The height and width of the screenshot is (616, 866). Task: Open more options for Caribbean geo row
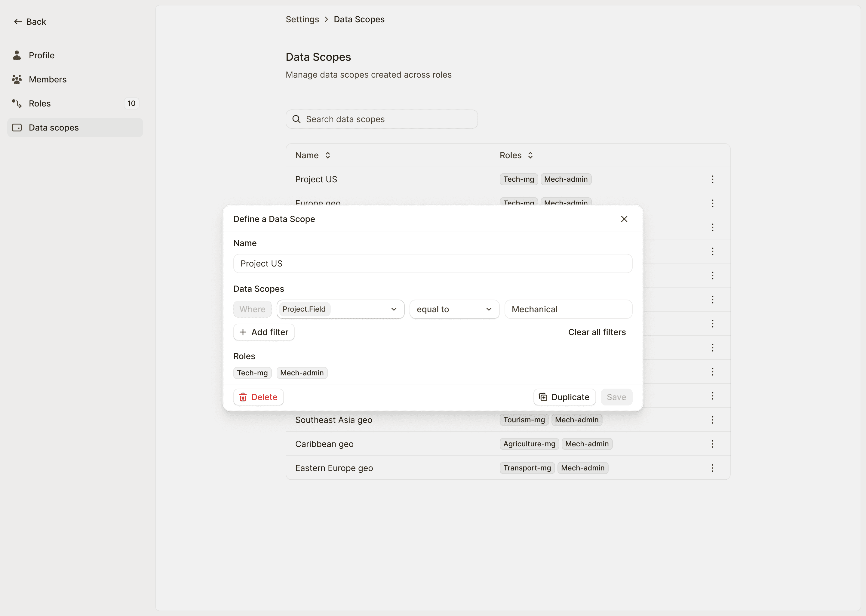point(712,444)
